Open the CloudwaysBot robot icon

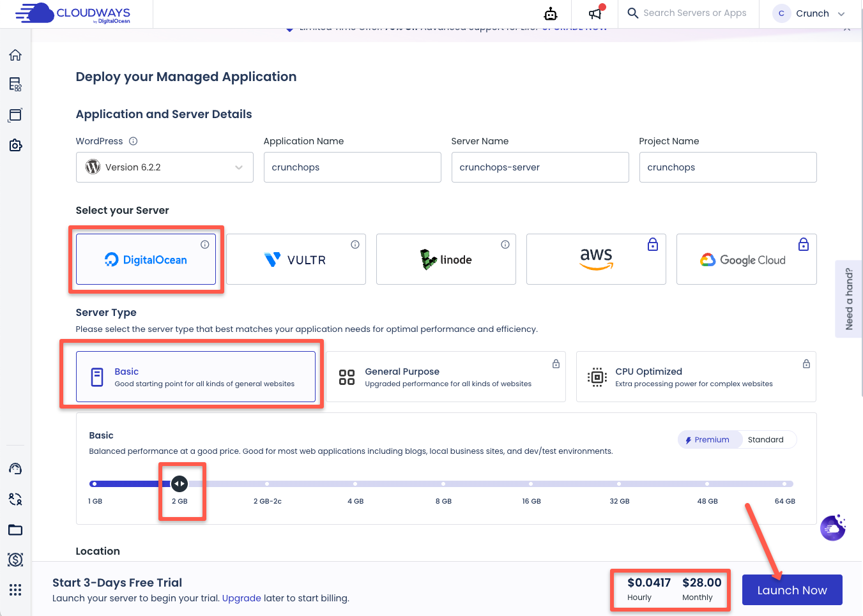coord(551,13)
